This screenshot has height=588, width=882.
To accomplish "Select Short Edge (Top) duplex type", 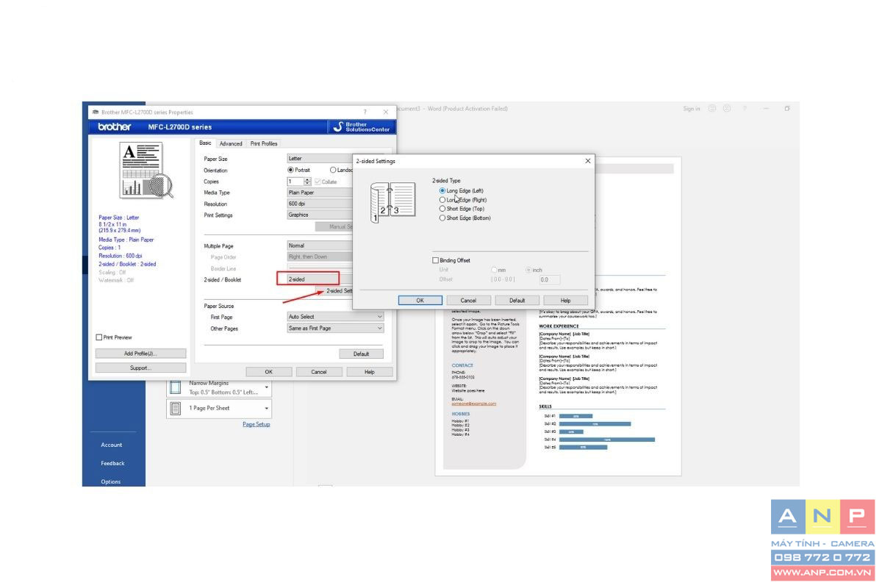I will point(442,209).
